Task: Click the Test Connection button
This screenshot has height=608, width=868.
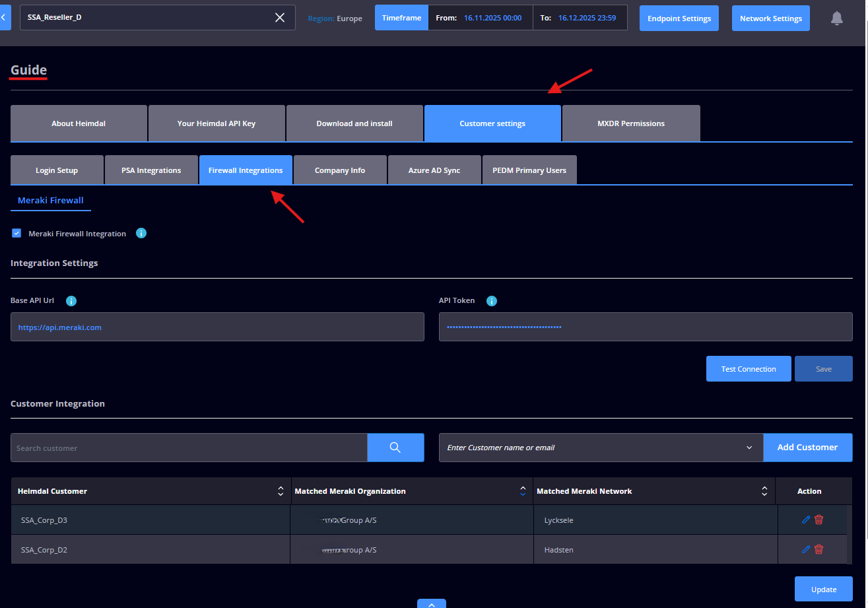Action: (749, 369)
